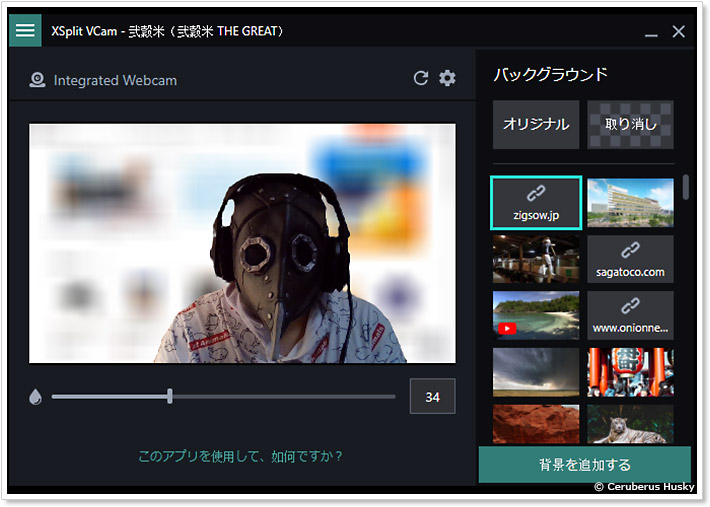Image resolution: width=710 pixels, height=507 pixels.
Task: Select the building photo background
Action: [630, 202]
